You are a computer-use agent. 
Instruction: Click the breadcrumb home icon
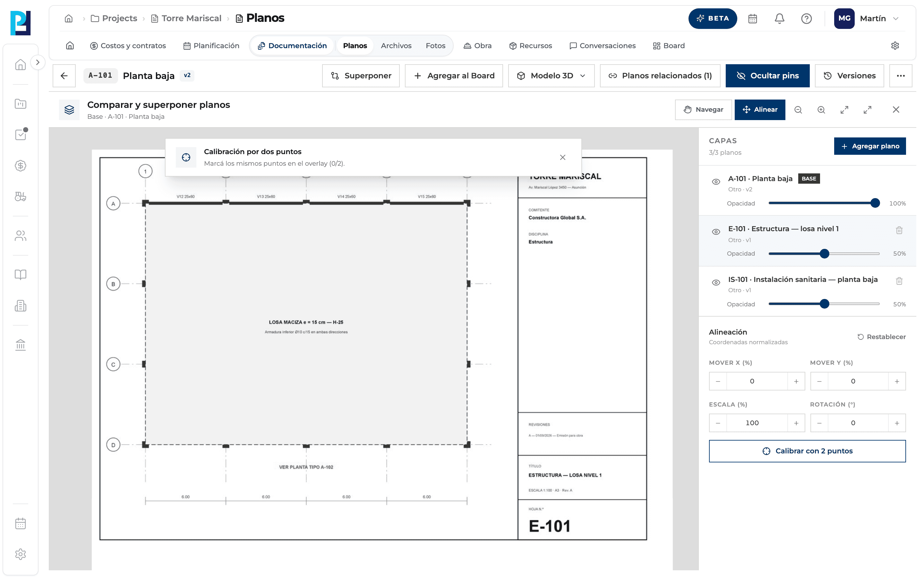69,18
